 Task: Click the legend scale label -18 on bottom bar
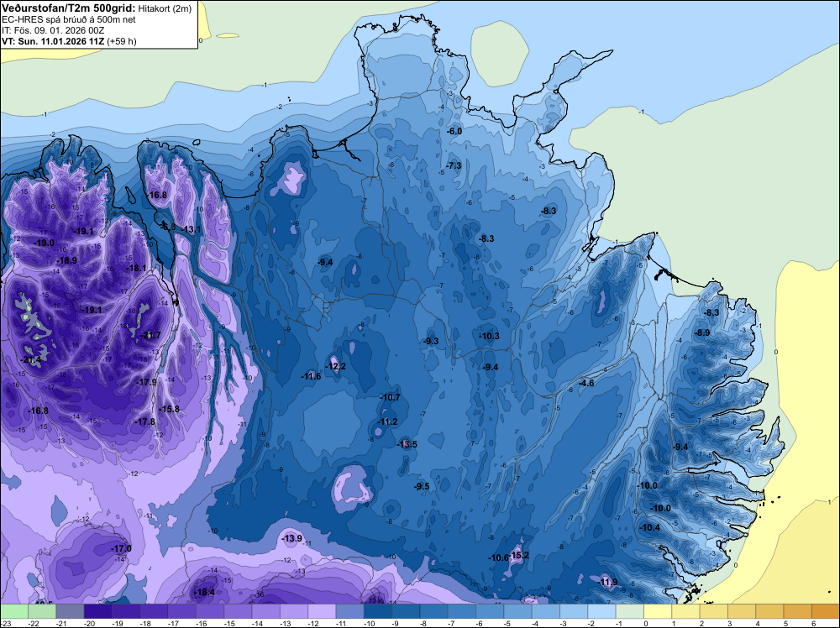(x=145, y=623)
